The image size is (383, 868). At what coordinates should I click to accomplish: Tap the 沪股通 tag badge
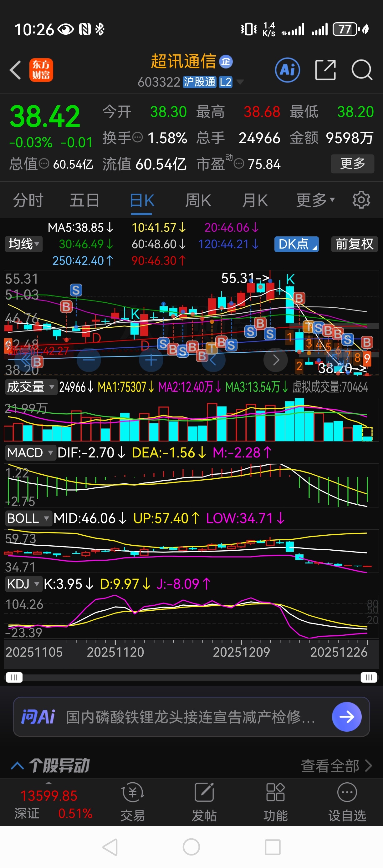coord(199,82)
